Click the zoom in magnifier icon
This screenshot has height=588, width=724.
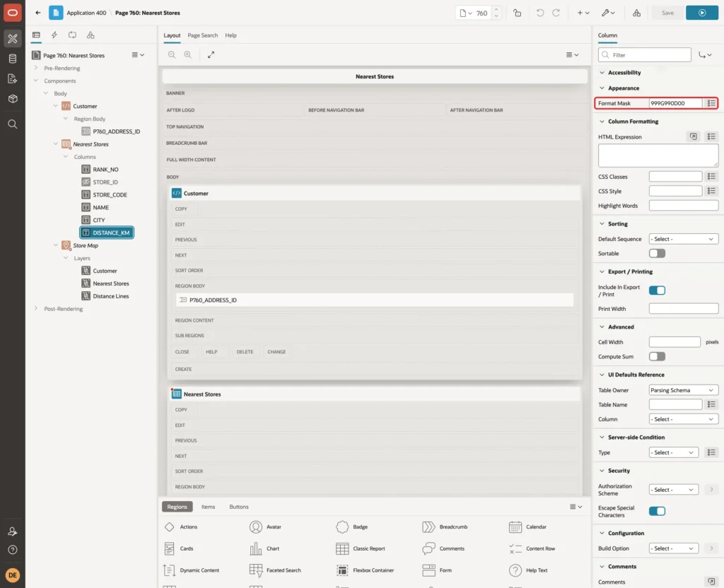(188, 54)
